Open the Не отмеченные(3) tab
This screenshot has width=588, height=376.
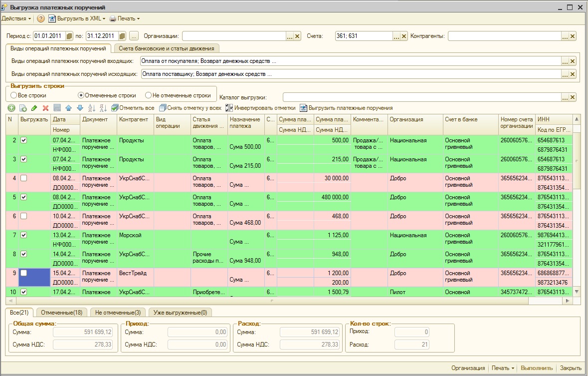pyautogui.click(x=118, y=313)
